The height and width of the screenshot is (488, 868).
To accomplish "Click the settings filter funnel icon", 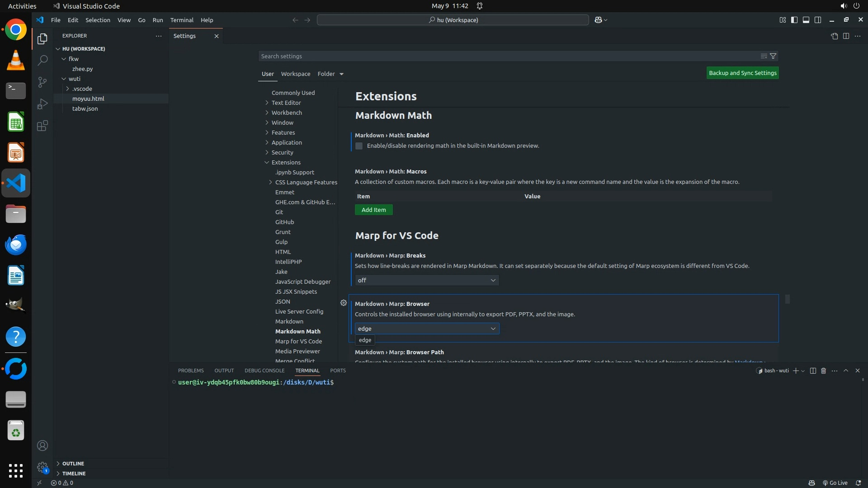I will 773,56.
